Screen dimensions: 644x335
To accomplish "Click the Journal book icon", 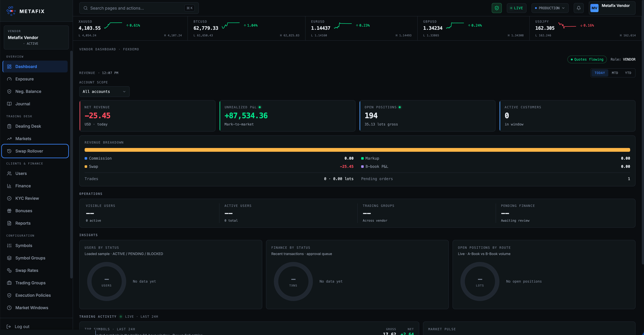I will pos(9,104).
